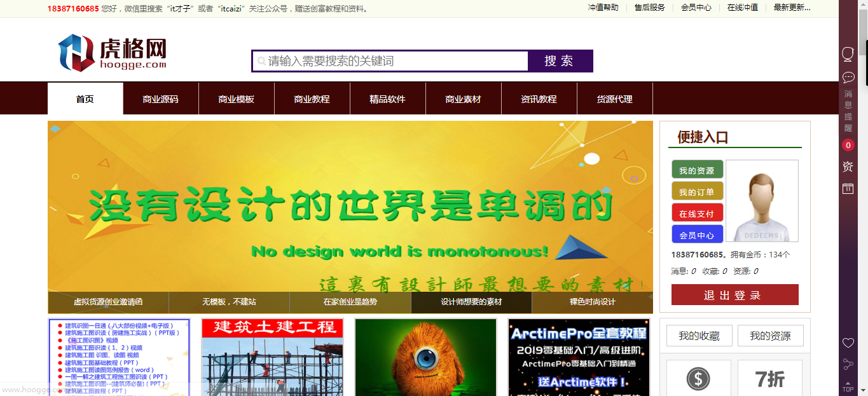
Task: Select the 裸色时尚设计 banner tab
Action: pos(593,303)
